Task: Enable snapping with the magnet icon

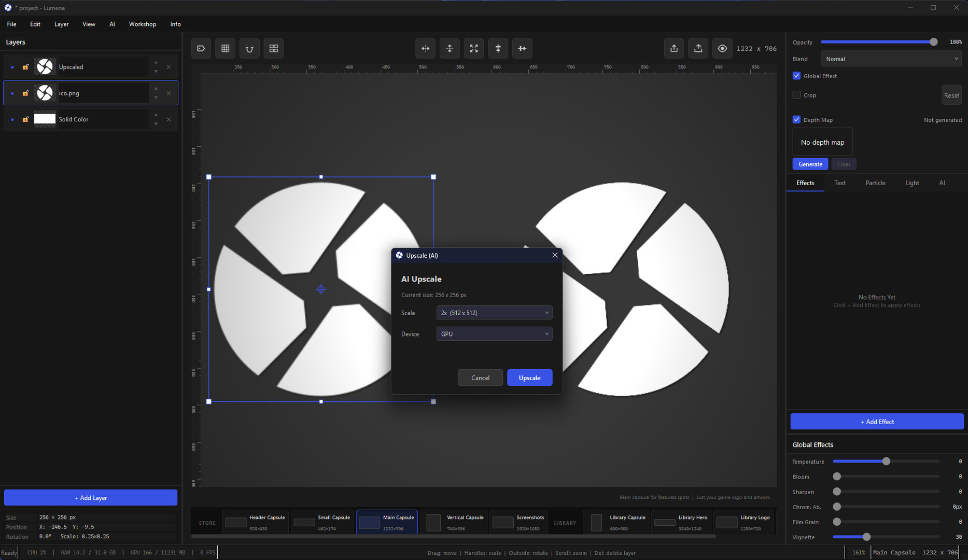Action: pyautogui.click(x=249, y=48)
